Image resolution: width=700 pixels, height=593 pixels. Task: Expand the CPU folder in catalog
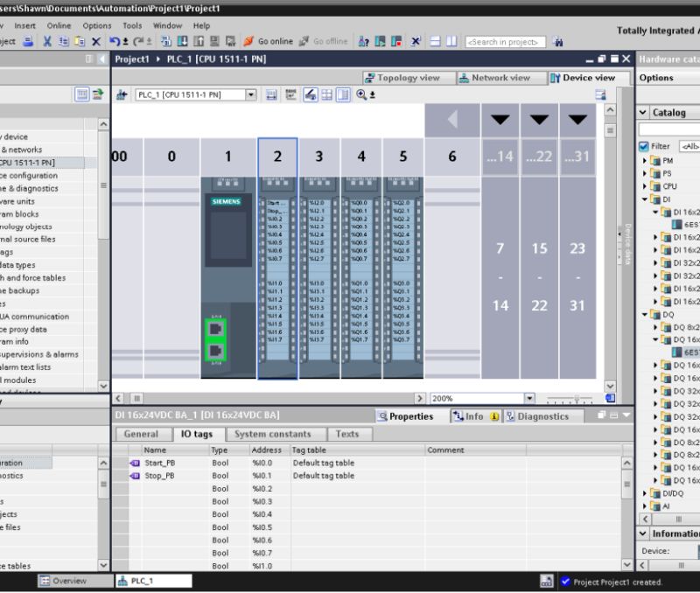(644, 186)
